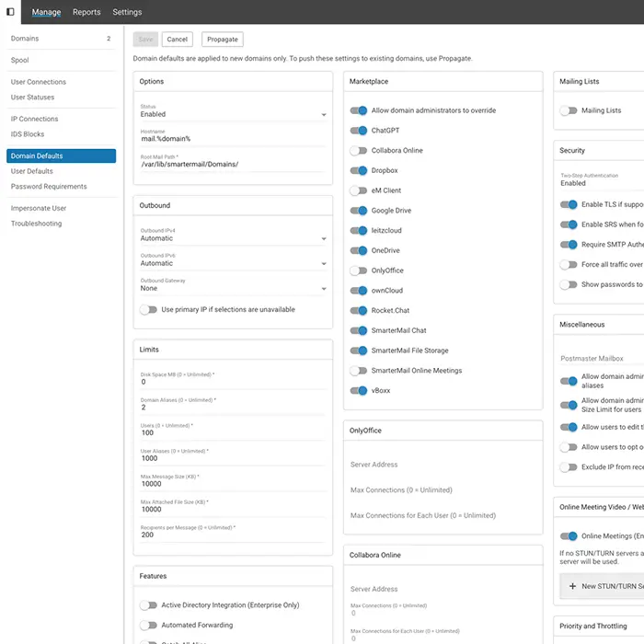The image size is (644, 644).
Task: Click the Domain Aliases limit field
Action: point(233,405)
